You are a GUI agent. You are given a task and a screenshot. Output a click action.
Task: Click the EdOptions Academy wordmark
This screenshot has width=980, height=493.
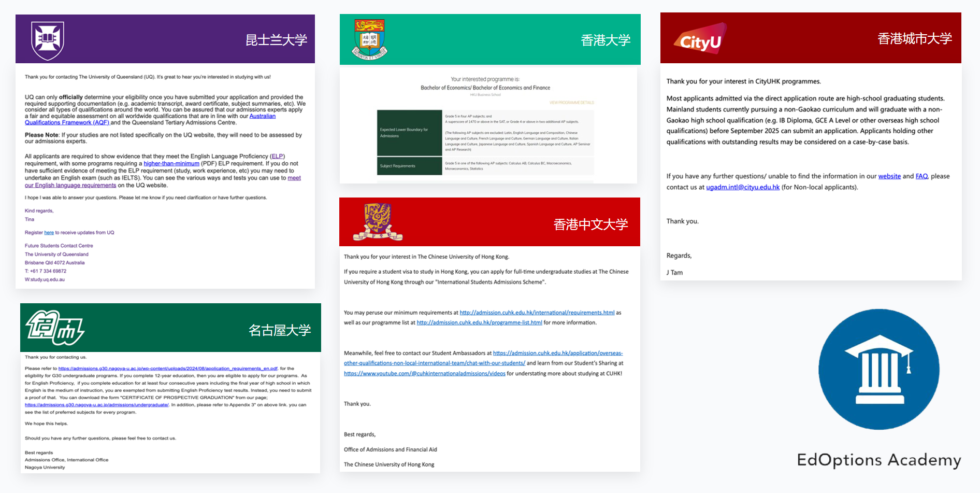pos(879,460)
